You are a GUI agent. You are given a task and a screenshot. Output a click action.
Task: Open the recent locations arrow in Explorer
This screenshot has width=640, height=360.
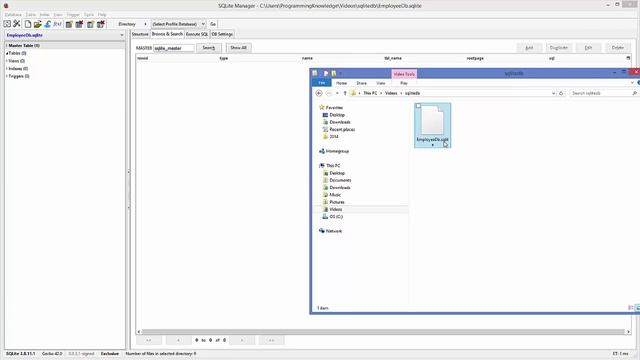(x=337, y=93)
